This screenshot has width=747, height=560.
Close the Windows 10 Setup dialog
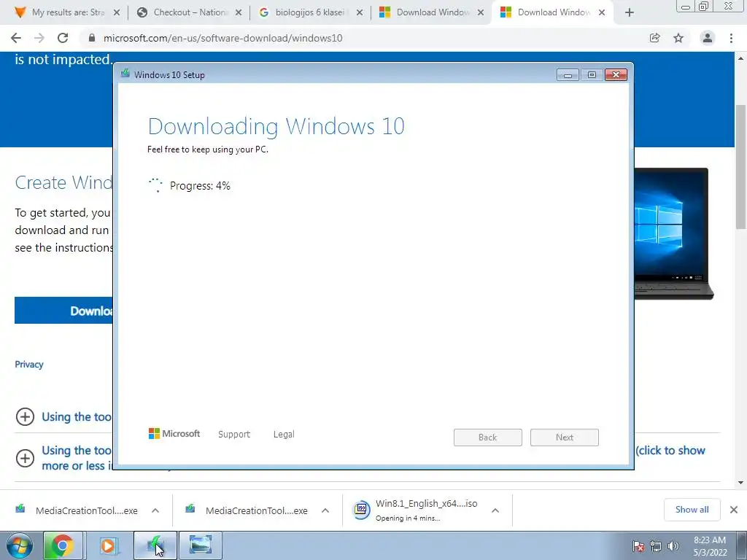pos(616,75)
